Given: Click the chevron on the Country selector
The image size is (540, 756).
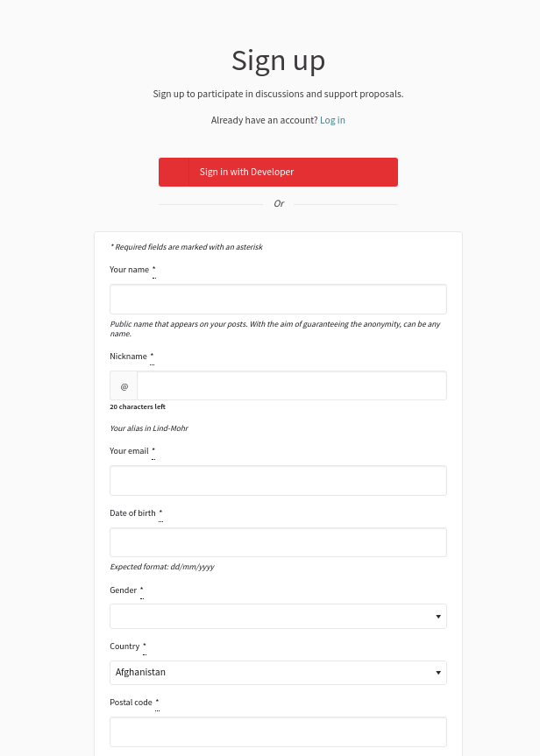Looking at the screenshot, I should [x=437, y=672].
